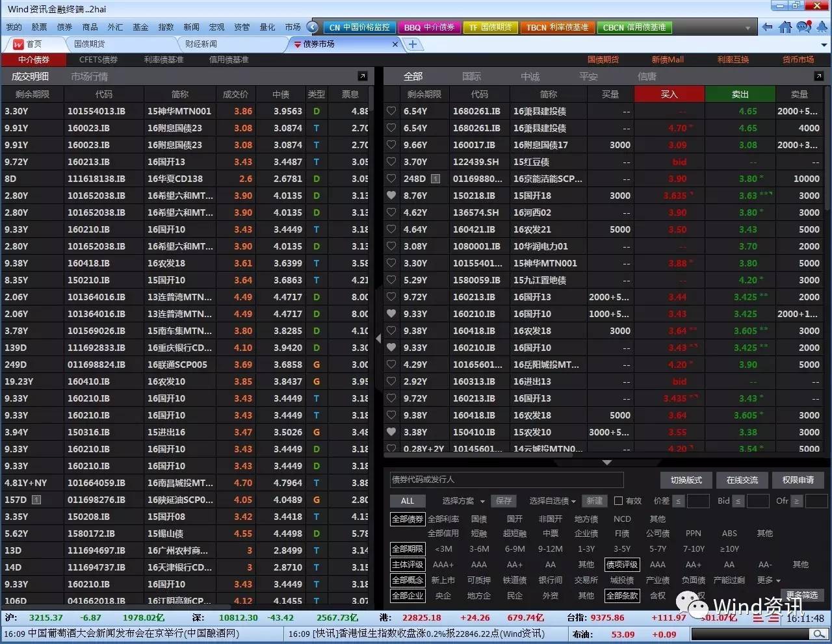Toggle favorite heart for 16附息国债17
Screen dimensions: 832x644
(x=391, y=145)
